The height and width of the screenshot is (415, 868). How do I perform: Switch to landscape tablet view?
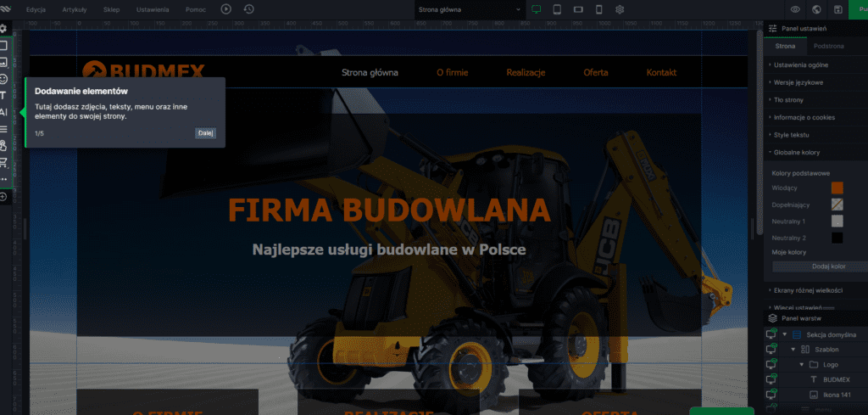pyautogui.click(x=578, y=9)
